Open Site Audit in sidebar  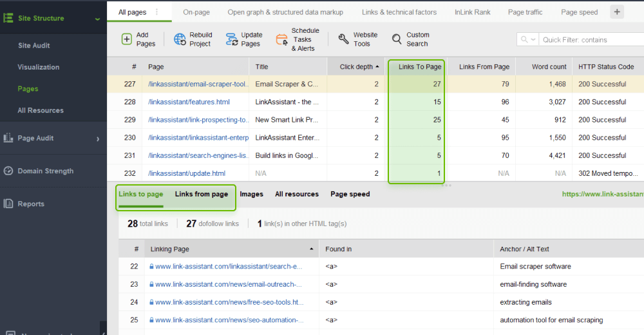(33, 45)
